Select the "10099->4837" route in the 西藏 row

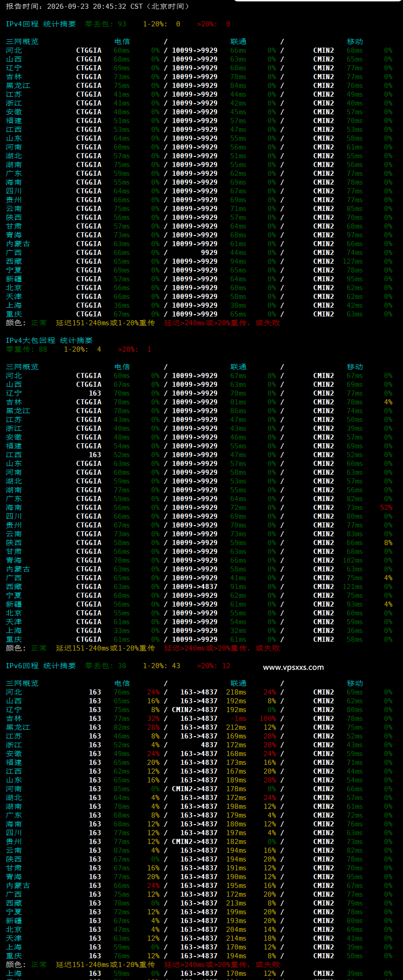point(195,587)
